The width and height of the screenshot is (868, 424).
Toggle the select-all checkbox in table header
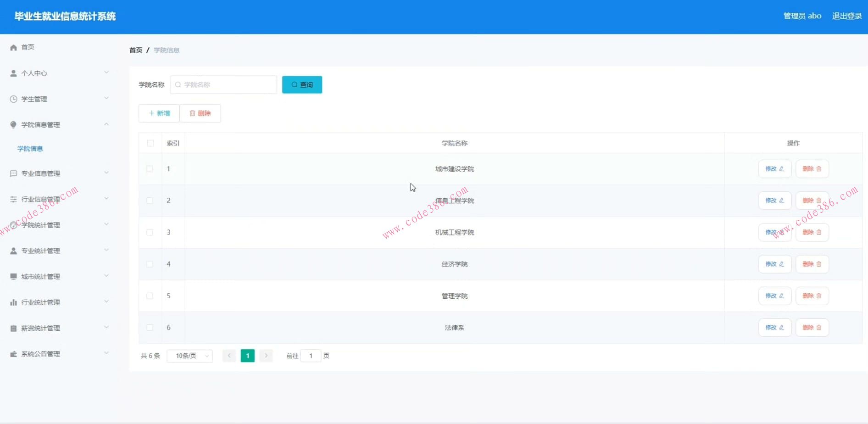[x=150, y=143]
